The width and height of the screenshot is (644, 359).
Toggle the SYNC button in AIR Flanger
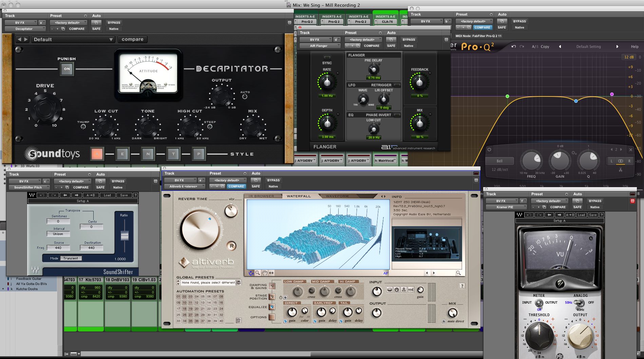[x=327, y=57]
